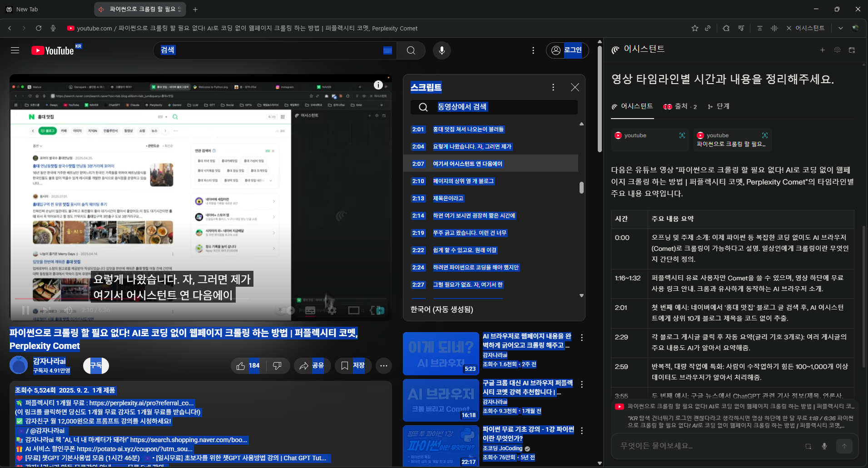868x468 pixels.
Task: Pause the video
Action: [x=25, y=310]
